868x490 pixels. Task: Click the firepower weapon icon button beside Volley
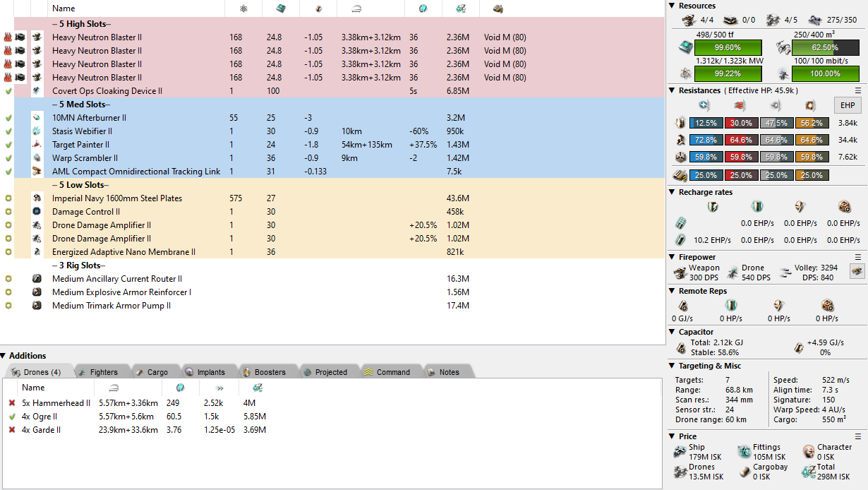point(857,272)
